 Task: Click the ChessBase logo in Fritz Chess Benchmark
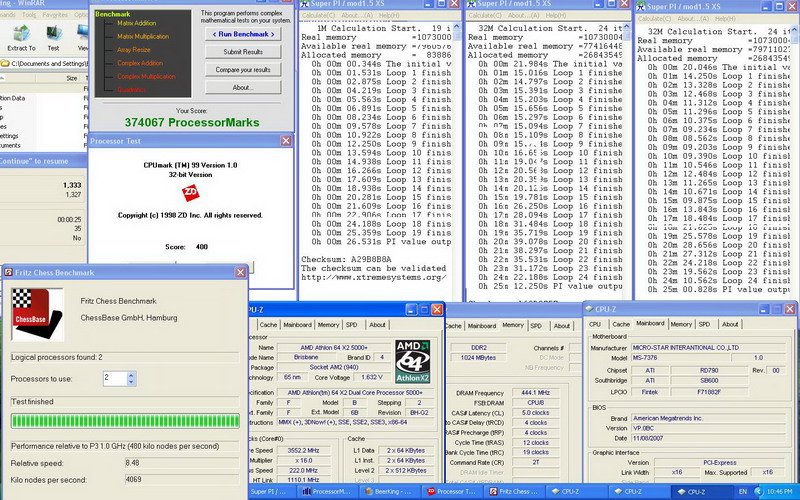click(x=37, y=314)
